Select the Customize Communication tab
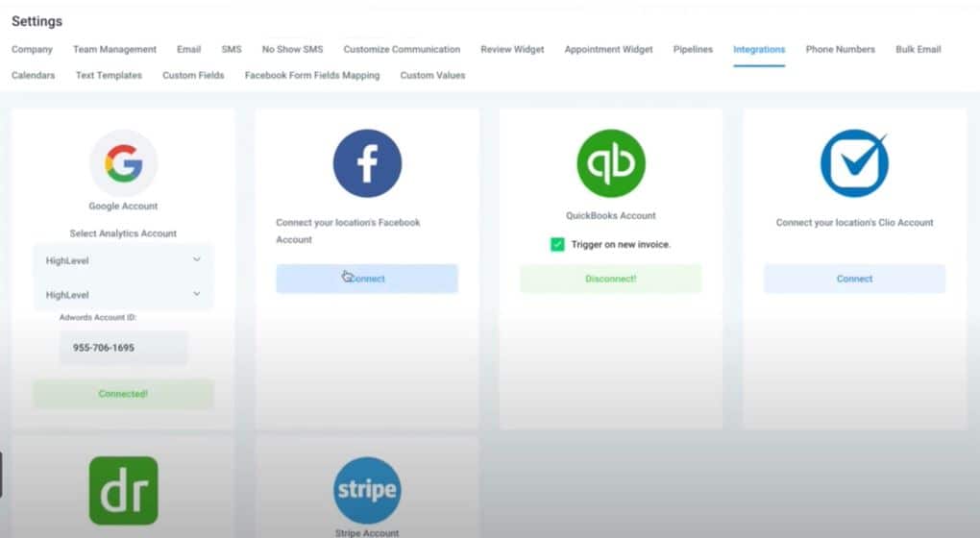The image size is (980, 538). (402, 49)
